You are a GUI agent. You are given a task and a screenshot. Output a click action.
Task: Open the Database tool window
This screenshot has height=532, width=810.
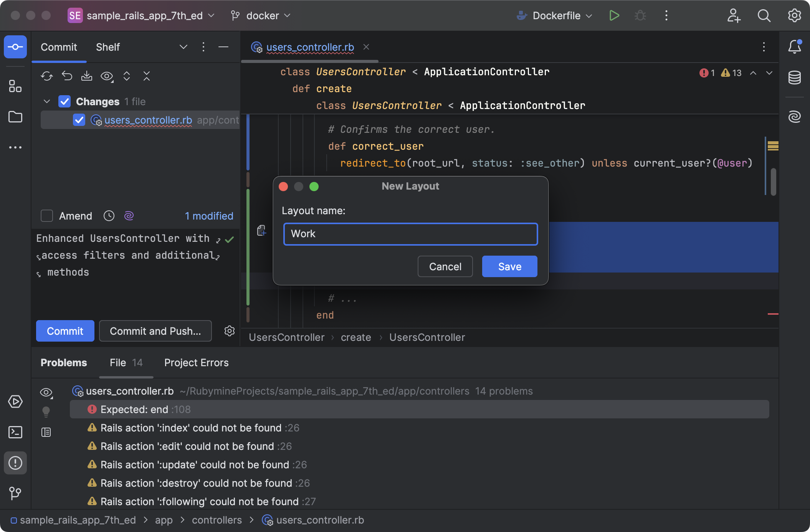point(794,78)
